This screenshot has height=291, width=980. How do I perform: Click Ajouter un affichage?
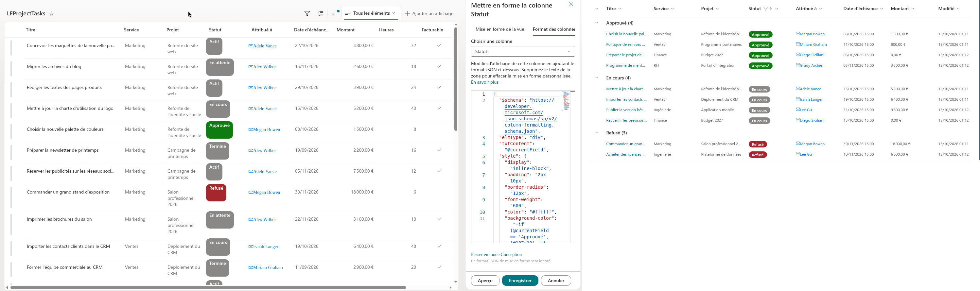pyautogui.click(x=429, y=14)
